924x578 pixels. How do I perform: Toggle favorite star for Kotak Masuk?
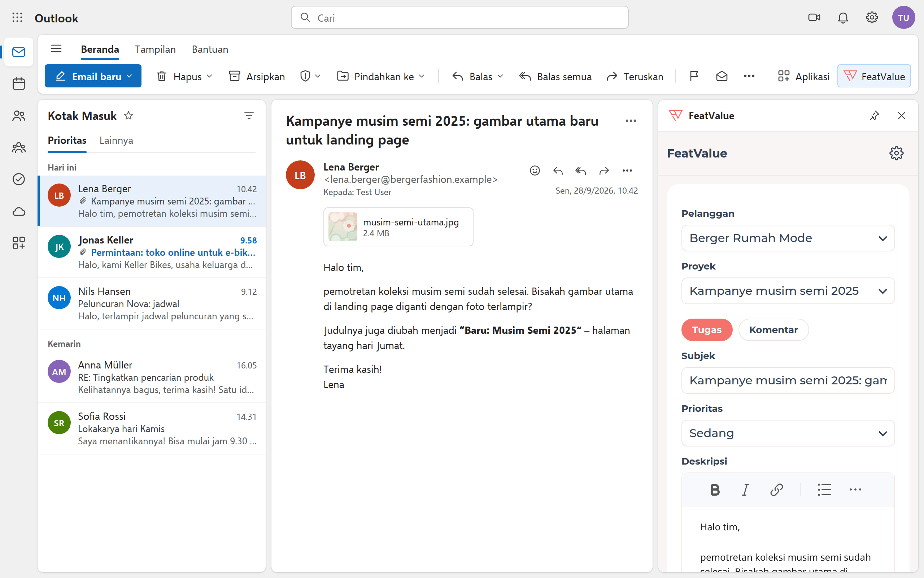click(x=128, y=116)
